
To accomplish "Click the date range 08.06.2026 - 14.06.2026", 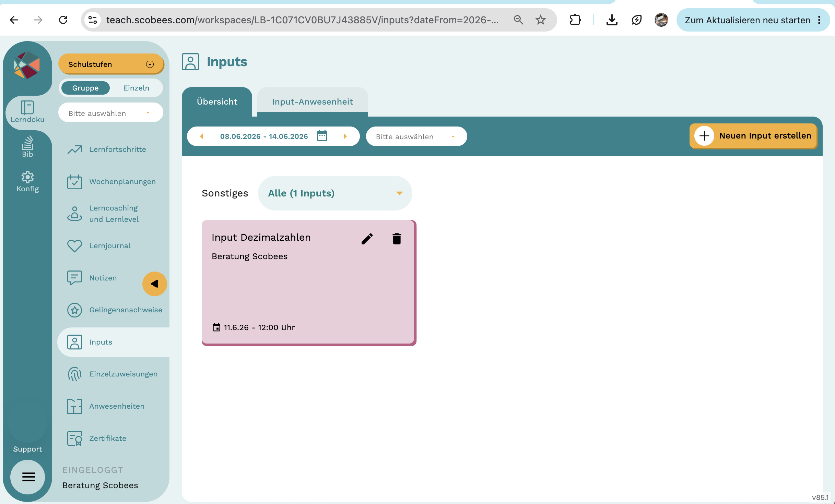I will coord(264,136).
